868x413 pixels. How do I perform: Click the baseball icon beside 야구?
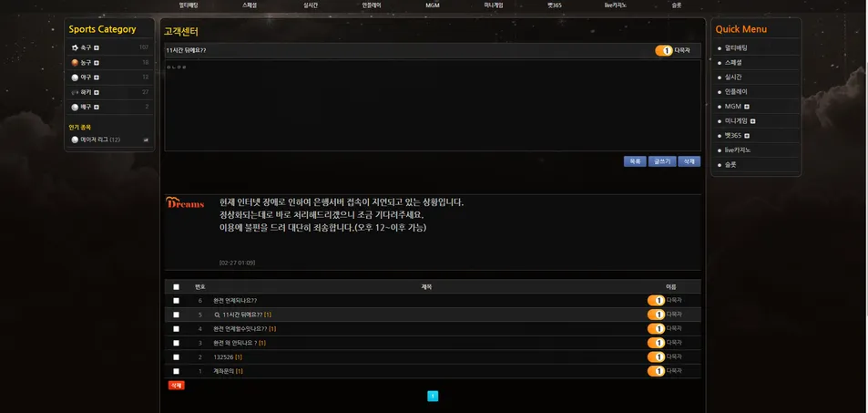(75, 77)
